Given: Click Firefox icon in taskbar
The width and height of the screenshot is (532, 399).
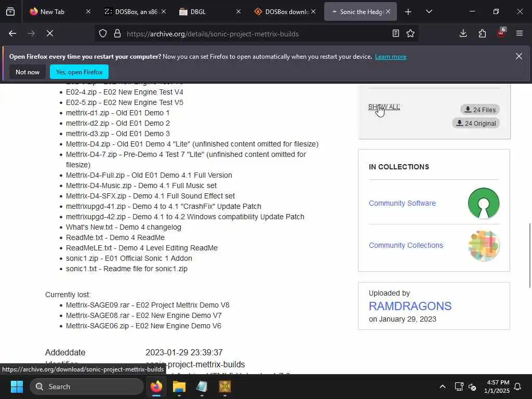Looking at the screenshot, I should tap(156, 387).
